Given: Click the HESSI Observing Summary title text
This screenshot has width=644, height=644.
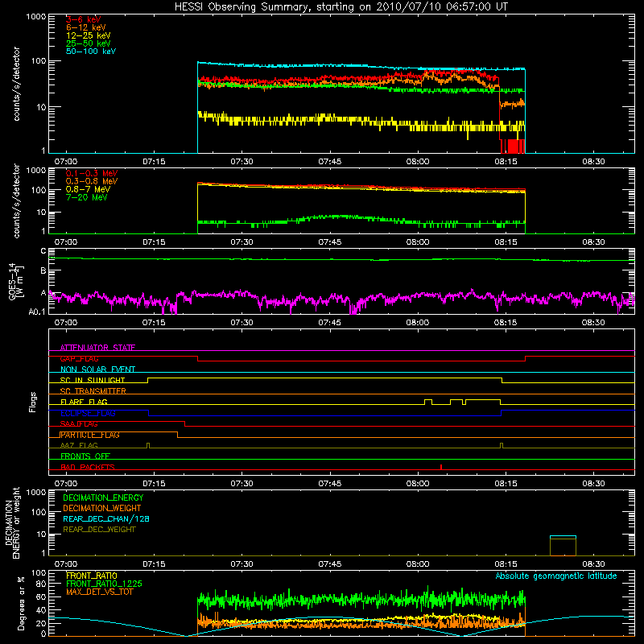Looking at the screenshot, I should 341,6.
